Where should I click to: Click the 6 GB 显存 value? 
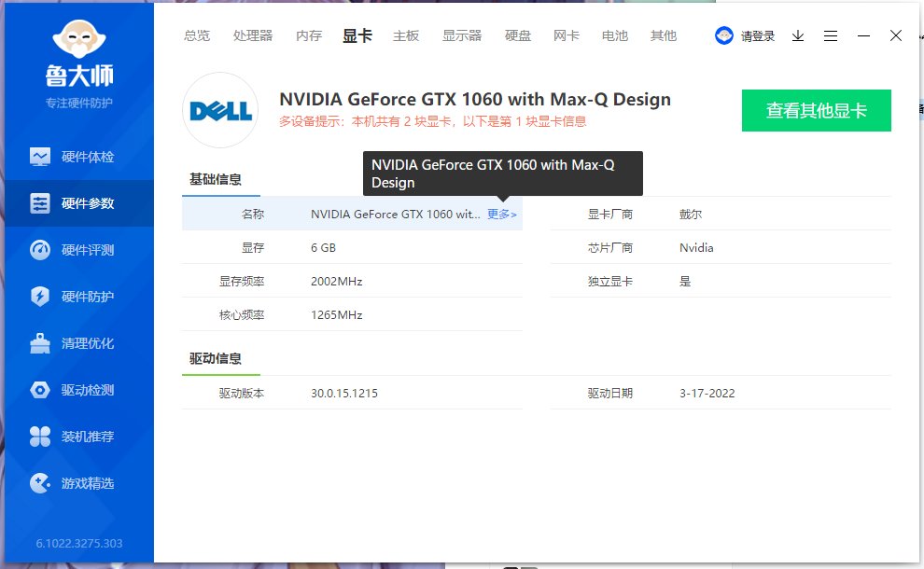pos(324,248)
